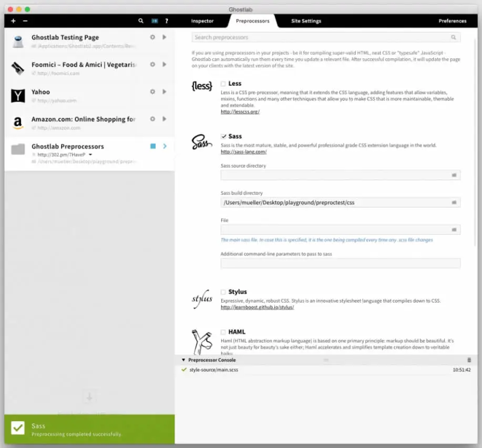Start the Amazon.com site server
Image resolution: width=482 pixels, height=448 pixels.
(x=165, y=119)
